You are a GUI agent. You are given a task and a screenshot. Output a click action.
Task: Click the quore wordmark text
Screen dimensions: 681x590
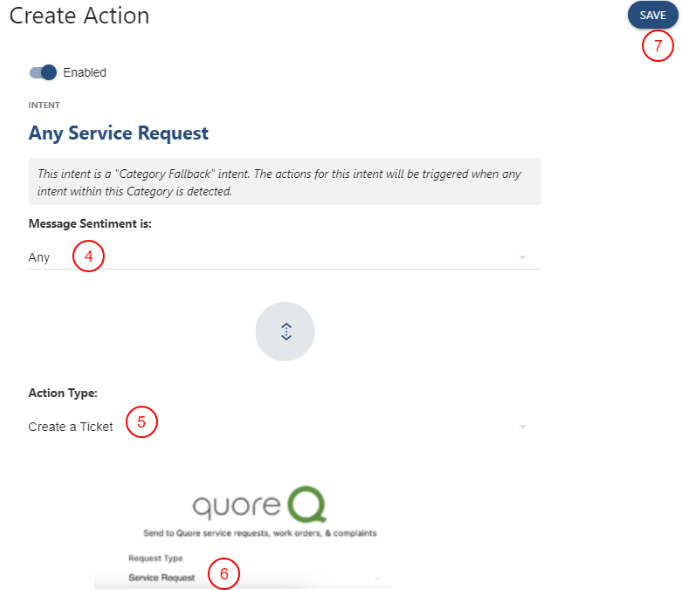point(234,506)
